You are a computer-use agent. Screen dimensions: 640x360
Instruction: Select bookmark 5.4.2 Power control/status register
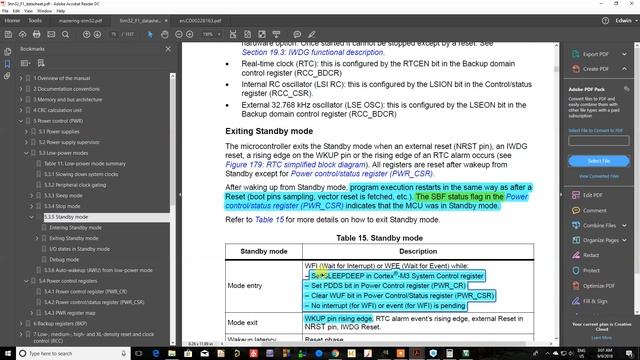click(x=94, y=302)
